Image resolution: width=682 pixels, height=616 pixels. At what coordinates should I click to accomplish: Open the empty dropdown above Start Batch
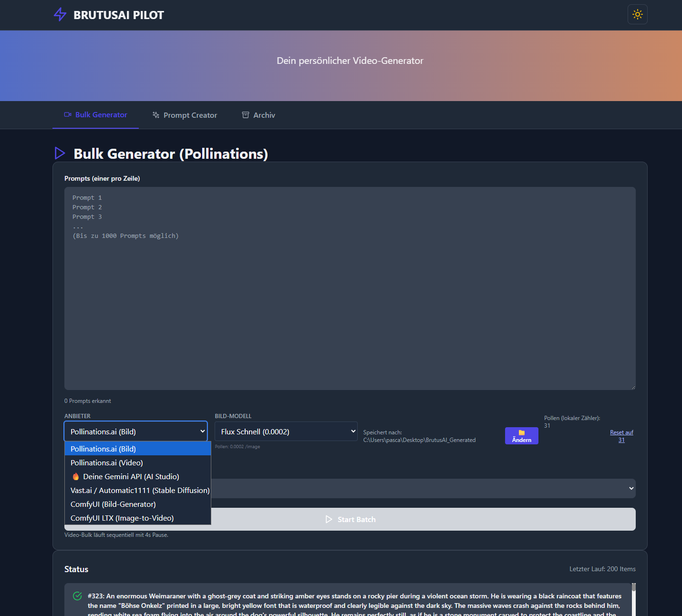[x=424, y=488]
